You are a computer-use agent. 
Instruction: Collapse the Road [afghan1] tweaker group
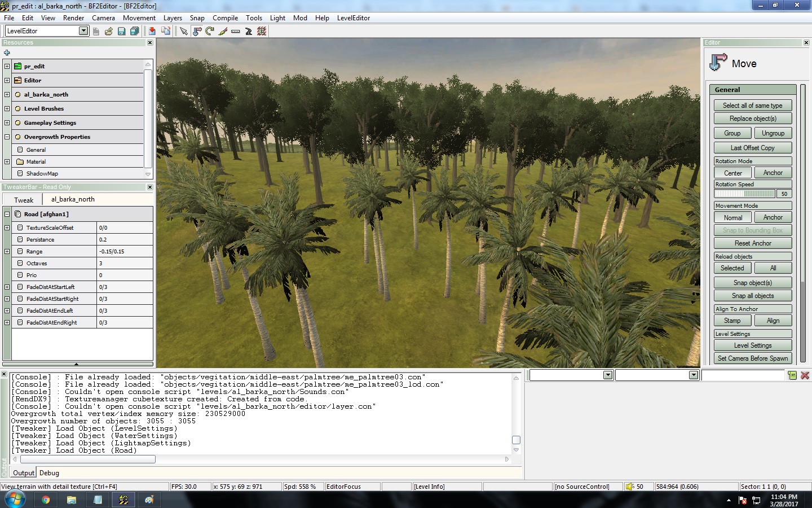click(x=7, y=214)
